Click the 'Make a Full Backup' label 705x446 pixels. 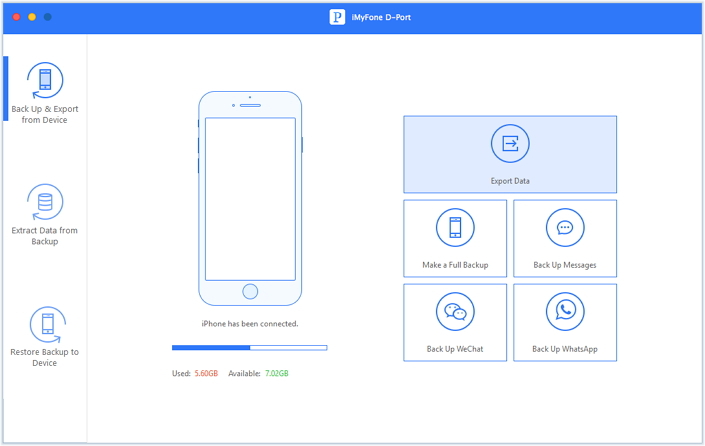(455, 265)
